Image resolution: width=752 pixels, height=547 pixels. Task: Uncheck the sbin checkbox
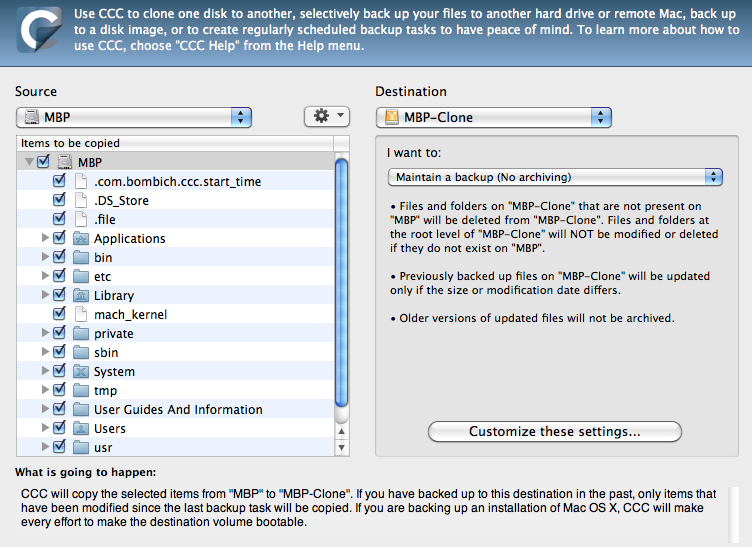coord(59,351)
